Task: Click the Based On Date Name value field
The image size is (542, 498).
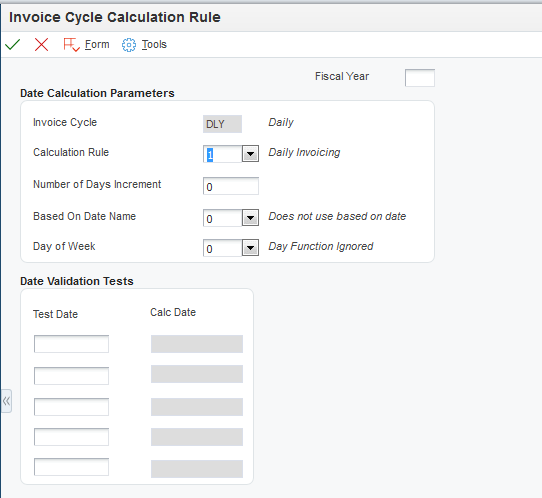Action: [x=223, y=218]
